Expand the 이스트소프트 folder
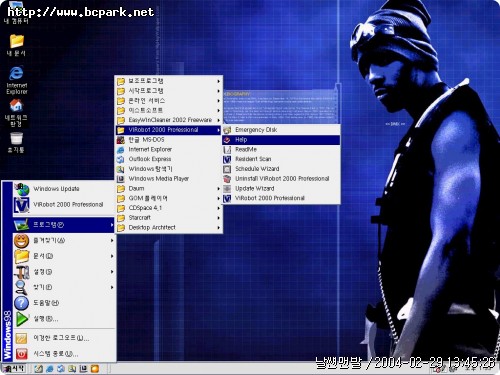The width and height of the screenshot is (500, 375). pyautogui.click(x=169, y=110)
